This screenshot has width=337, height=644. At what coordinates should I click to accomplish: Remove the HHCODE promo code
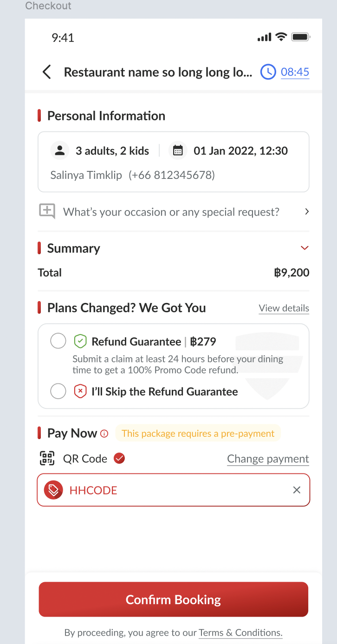point(297,490)
